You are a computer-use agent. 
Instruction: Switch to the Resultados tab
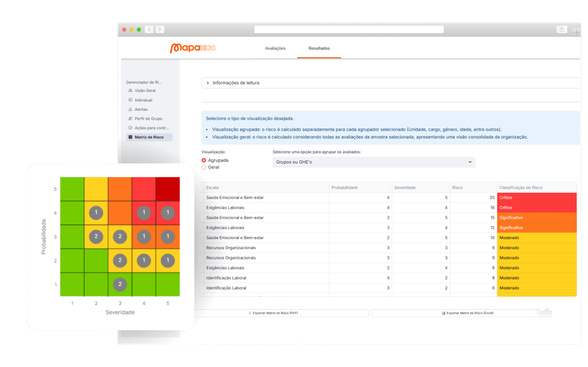pyautogui.click(x=319, y=48)
